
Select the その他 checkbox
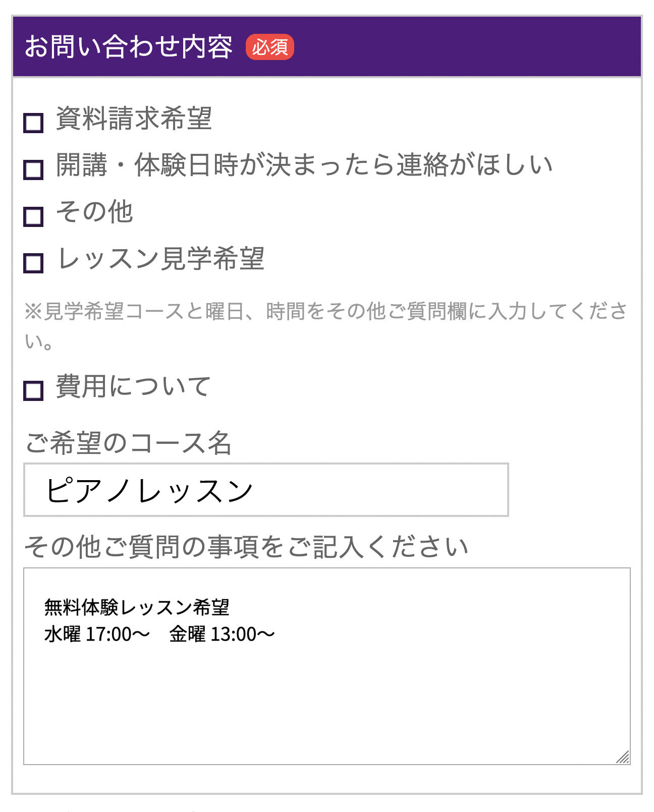(33, 216)
